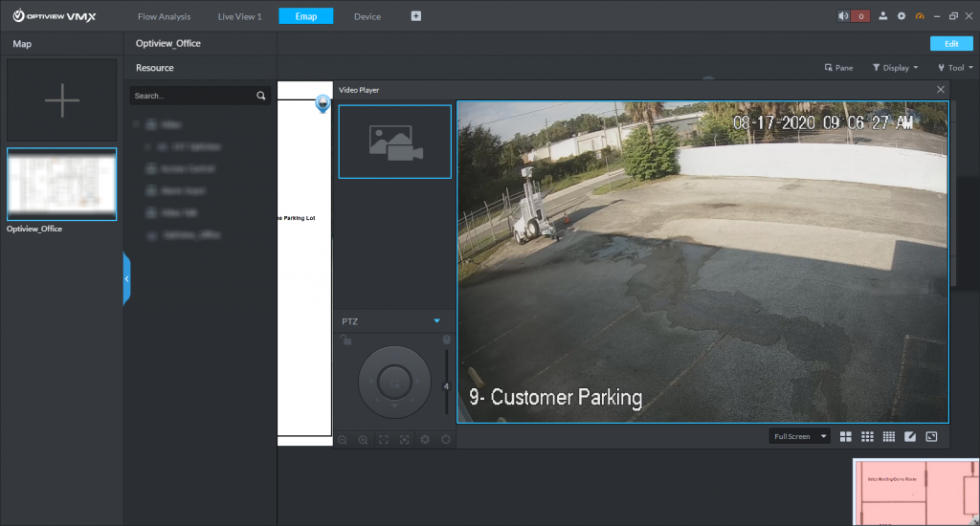Screen dimensions: 980x526
Task: Click PTZ zoom out magnifier icon
Action: click(x=342, y=439)
